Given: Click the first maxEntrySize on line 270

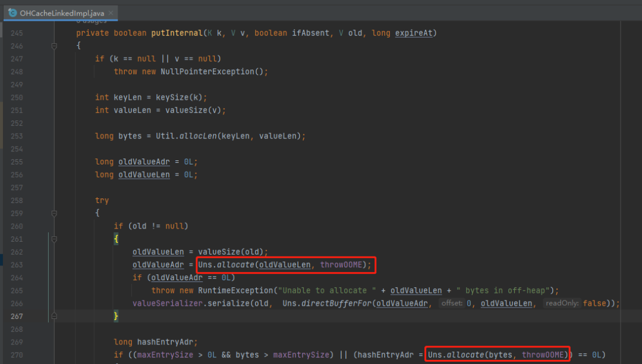Looking at the screenshot, I should 165,355.
